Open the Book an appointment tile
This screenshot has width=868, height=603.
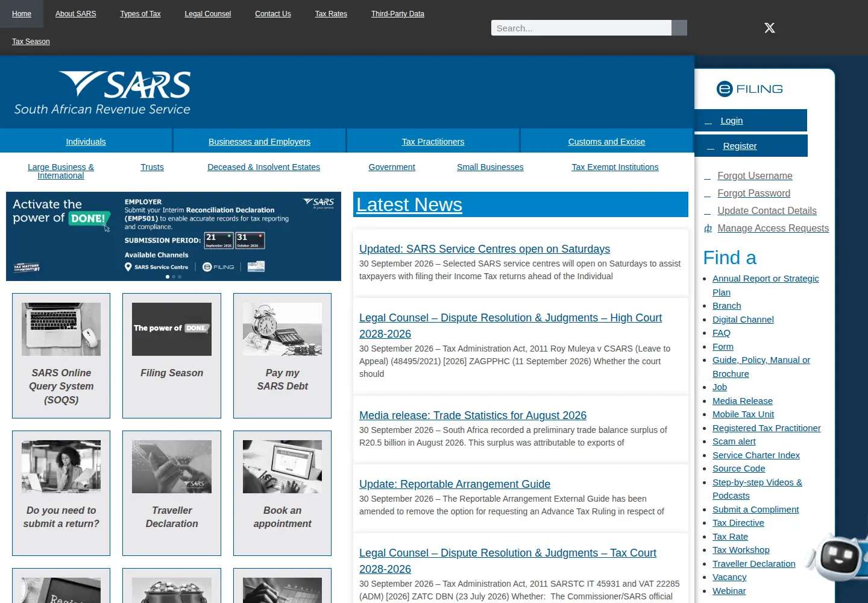pyautogui.click(x=282, y=493)
